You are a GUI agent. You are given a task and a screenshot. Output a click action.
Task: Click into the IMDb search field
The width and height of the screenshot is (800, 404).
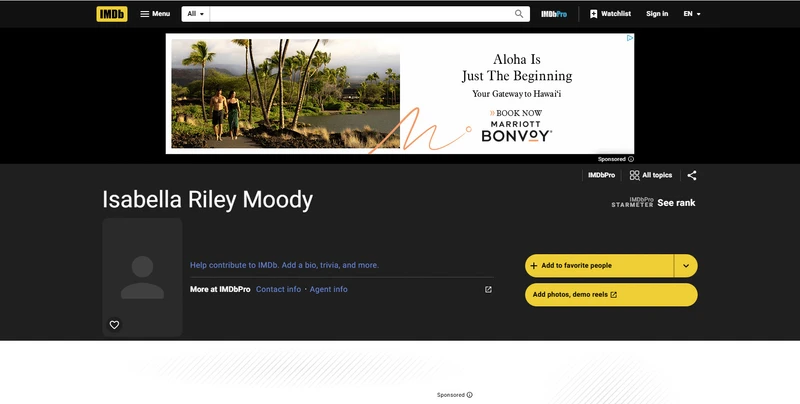point(361,14)
